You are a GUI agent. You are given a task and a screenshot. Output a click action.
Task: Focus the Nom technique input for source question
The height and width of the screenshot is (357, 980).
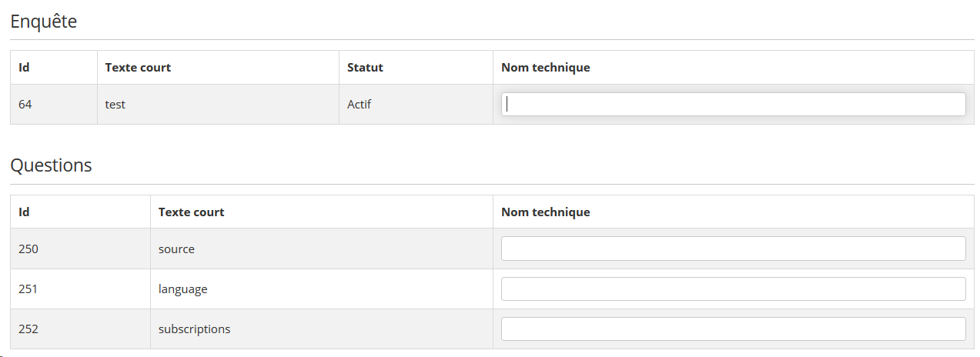(x=733, y=249)
